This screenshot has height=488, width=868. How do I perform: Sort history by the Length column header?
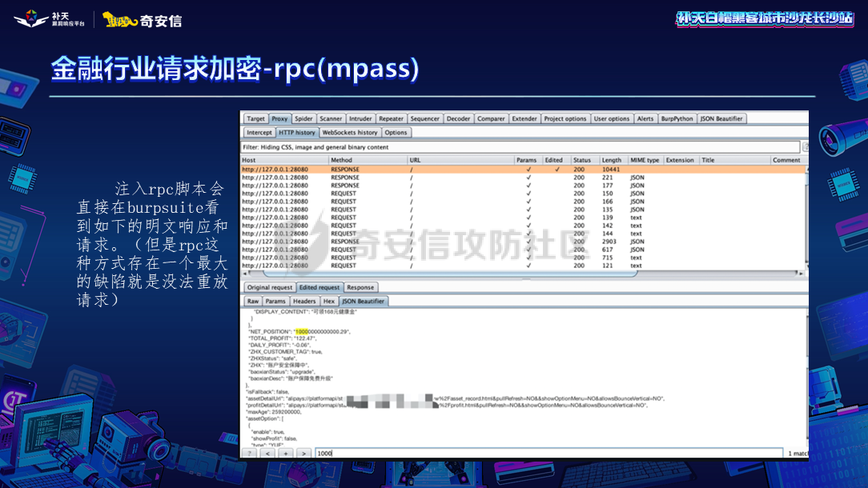[611, 160]
